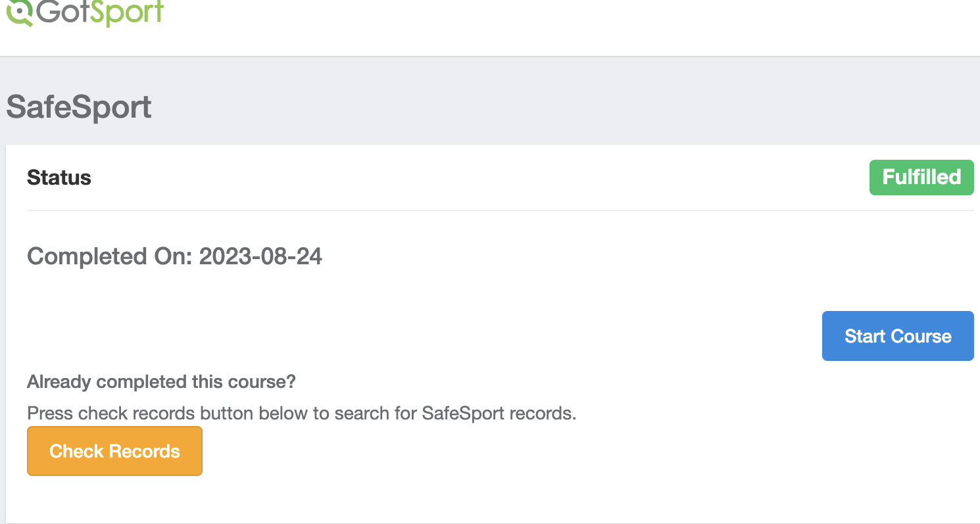The height and width of the screenshot is (524, 980).
Task: Click empty space between Status and Fulfilled badge
Action: [460, 178]
